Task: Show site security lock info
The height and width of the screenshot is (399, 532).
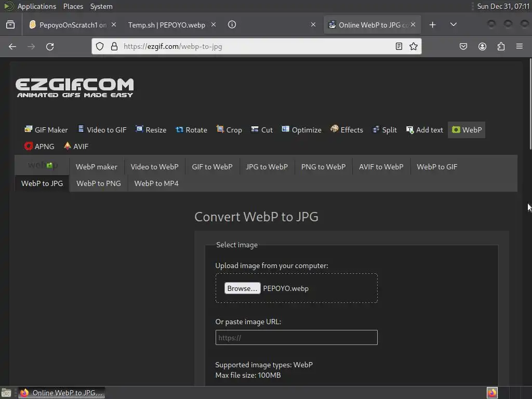Action: point(114,46)
